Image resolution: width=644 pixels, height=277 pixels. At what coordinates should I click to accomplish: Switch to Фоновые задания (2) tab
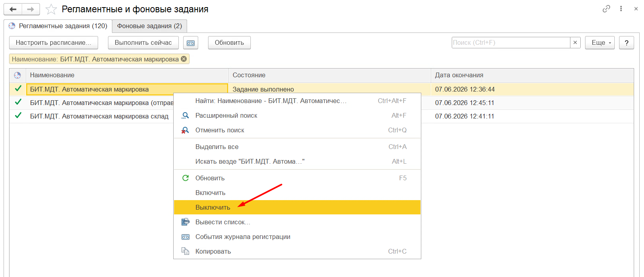(x=150, y=26)
